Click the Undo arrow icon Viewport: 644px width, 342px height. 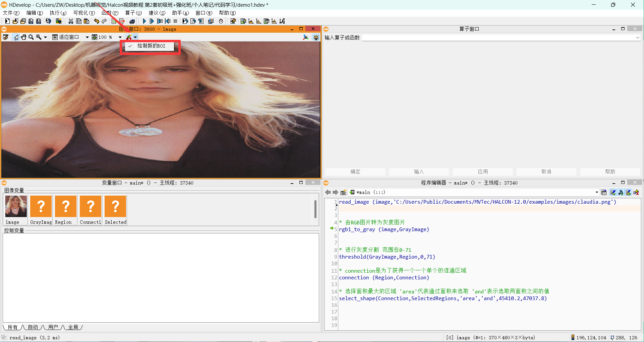[97, 21]
